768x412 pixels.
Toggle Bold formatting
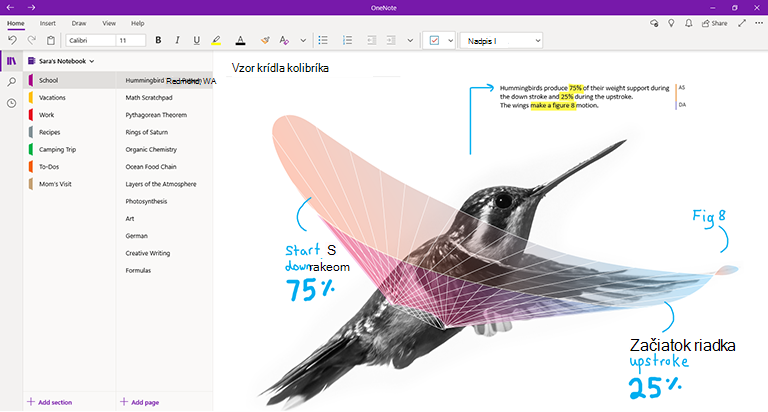tap(158, 40)
